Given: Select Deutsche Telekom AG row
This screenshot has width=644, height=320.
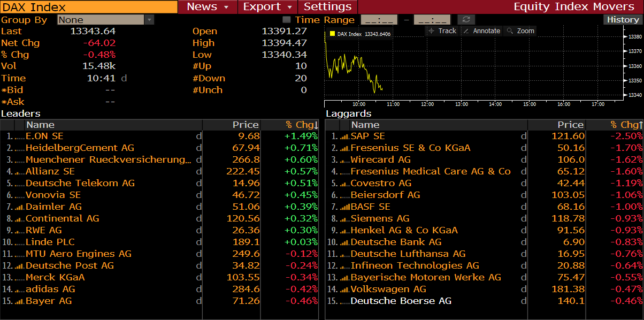Looking at the screenshot, I should pyautogui.click(x=159, y=184).
